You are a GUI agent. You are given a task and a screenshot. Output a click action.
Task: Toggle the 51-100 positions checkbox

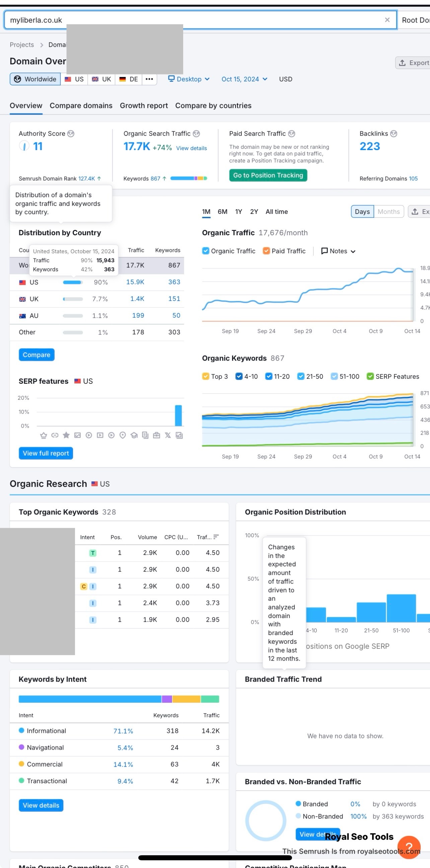coord(334,376)
